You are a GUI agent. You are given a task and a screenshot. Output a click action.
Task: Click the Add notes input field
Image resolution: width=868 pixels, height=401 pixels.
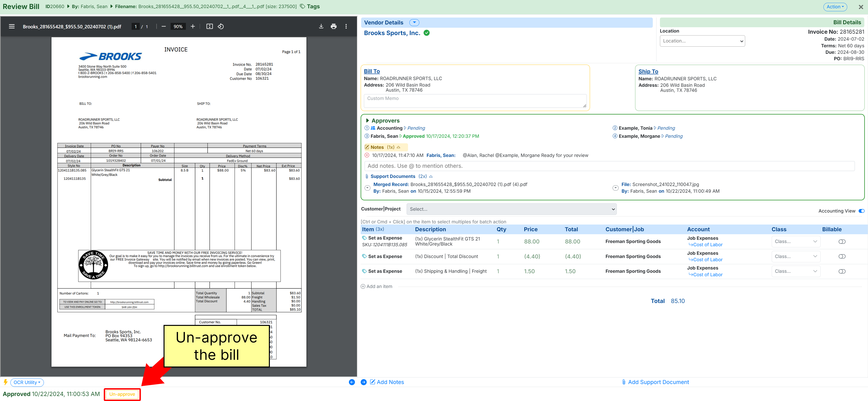(609, 166)
